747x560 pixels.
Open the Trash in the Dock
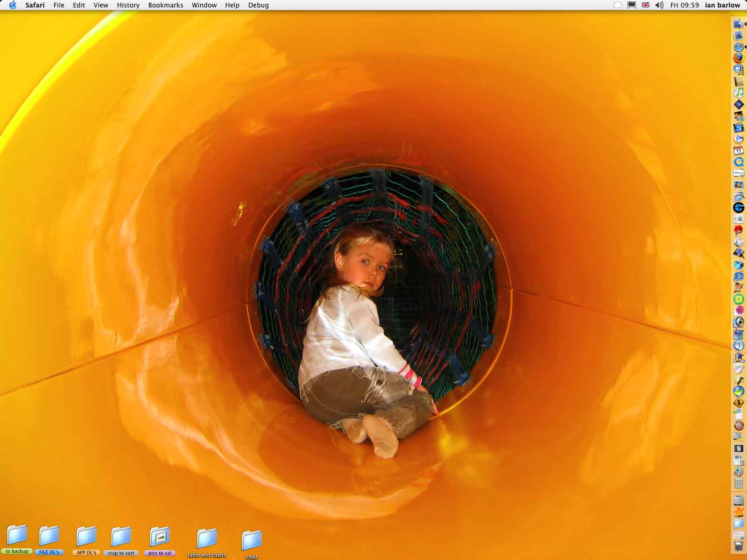pyautogui.click(x=739, y=546)
